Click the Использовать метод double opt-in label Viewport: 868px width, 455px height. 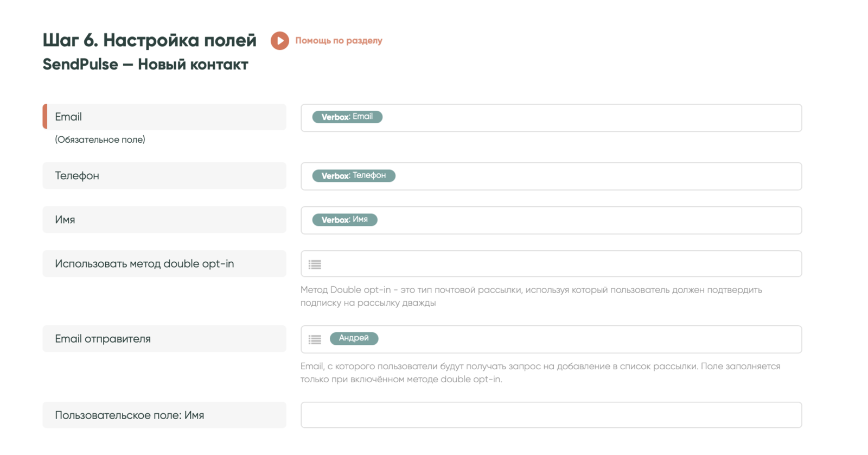click(x=144, y=264)
